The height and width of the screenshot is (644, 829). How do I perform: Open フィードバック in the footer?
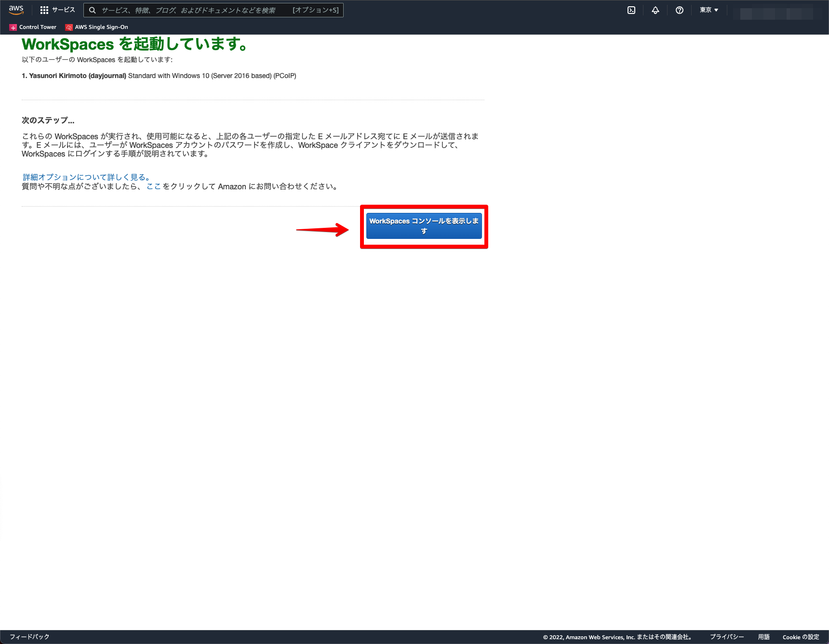[29, 637]
